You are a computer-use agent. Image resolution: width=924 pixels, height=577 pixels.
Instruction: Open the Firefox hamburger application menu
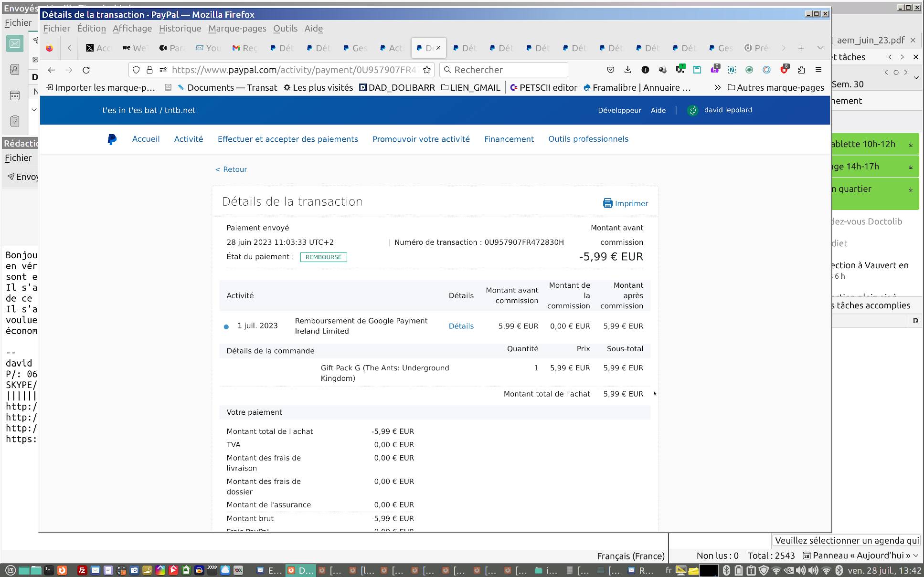[818, 70]
